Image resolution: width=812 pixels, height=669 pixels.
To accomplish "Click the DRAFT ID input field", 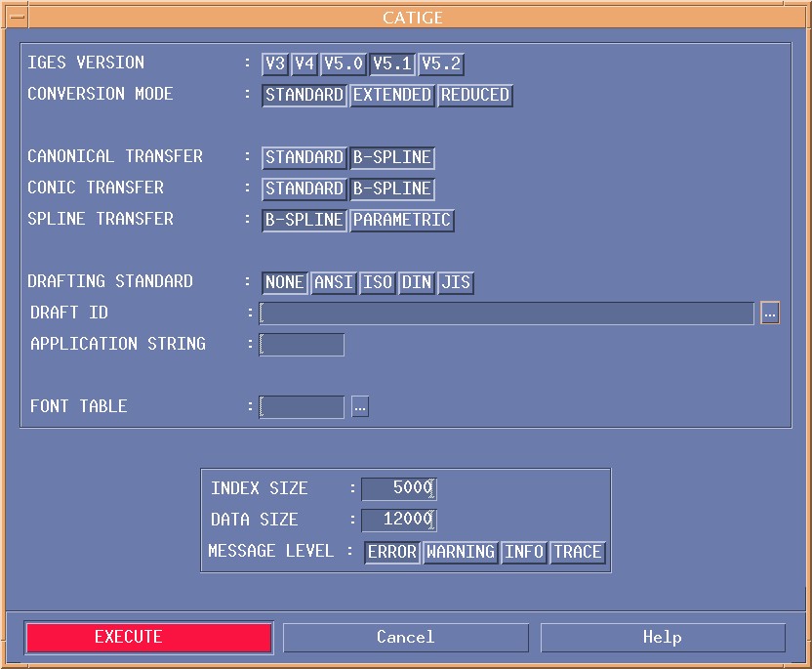I will pyautogui.click(x=507, y=314).
